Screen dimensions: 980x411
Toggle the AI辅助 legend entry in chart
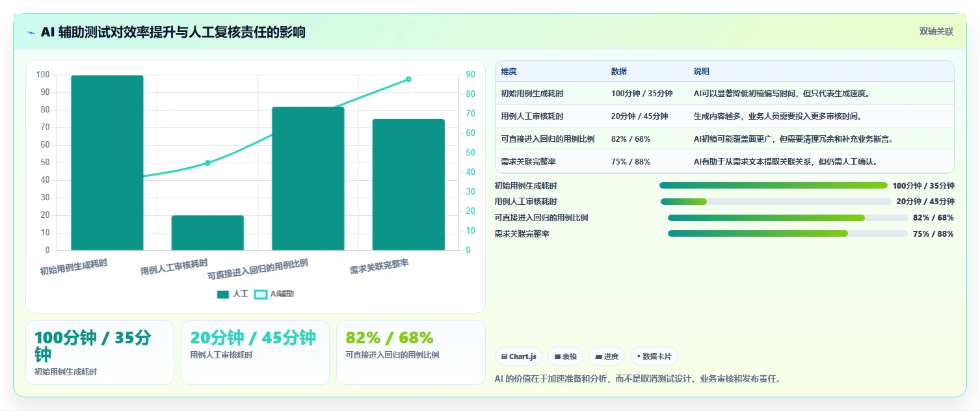tap(274, 294)
